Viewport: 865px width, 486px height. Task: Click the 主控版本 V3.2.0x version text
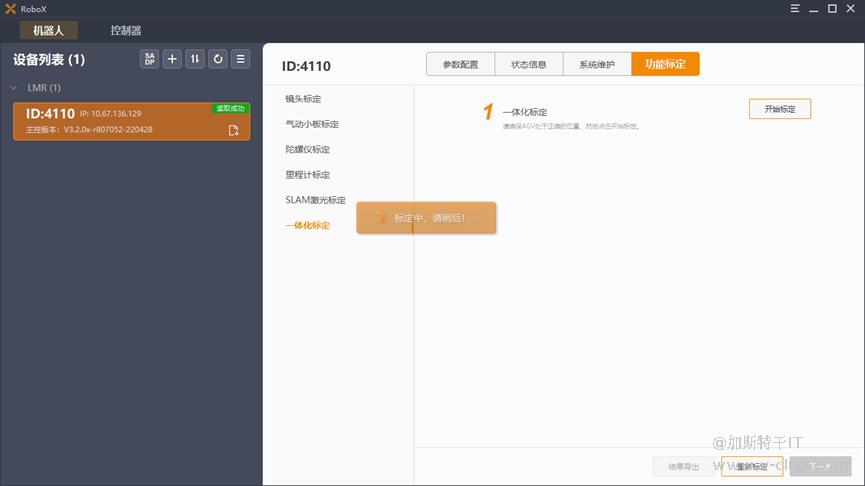click(89, 130)
